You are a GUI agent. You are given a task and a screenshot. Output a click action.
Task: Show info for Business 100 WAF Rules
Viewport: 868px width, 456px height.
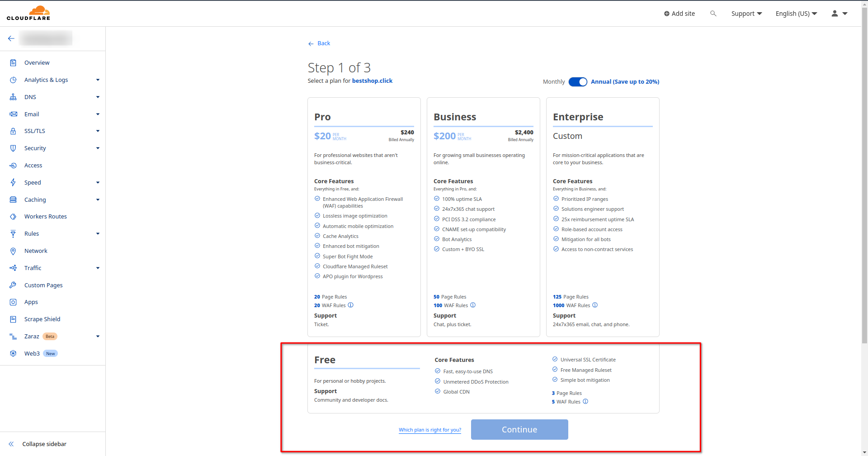pyautogui.click(x=473, y=305)
